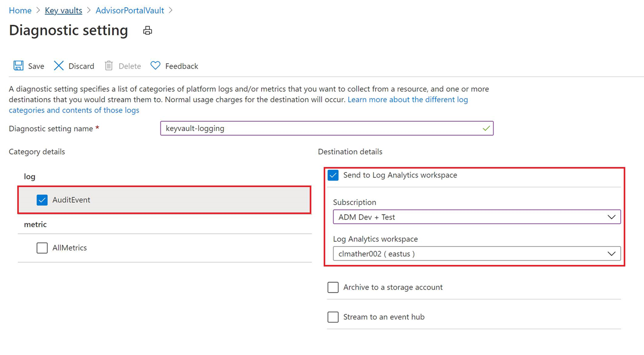
Task: Open Learn more about log categories link
Action: [408, 100]
